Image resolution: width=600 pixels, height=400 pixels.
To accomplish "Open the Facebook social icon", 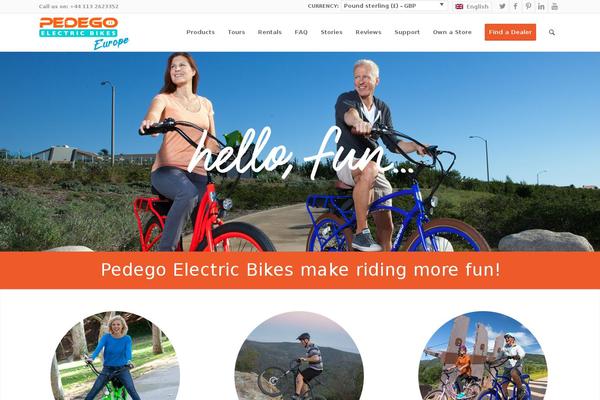I will tap(515, 6).
